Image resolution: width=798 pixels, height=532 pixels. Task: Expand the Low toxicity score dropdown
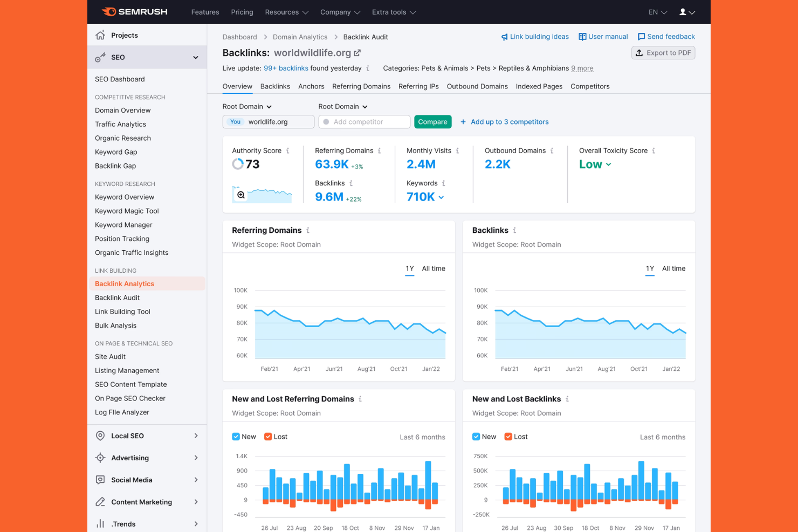tap(595, 164)
